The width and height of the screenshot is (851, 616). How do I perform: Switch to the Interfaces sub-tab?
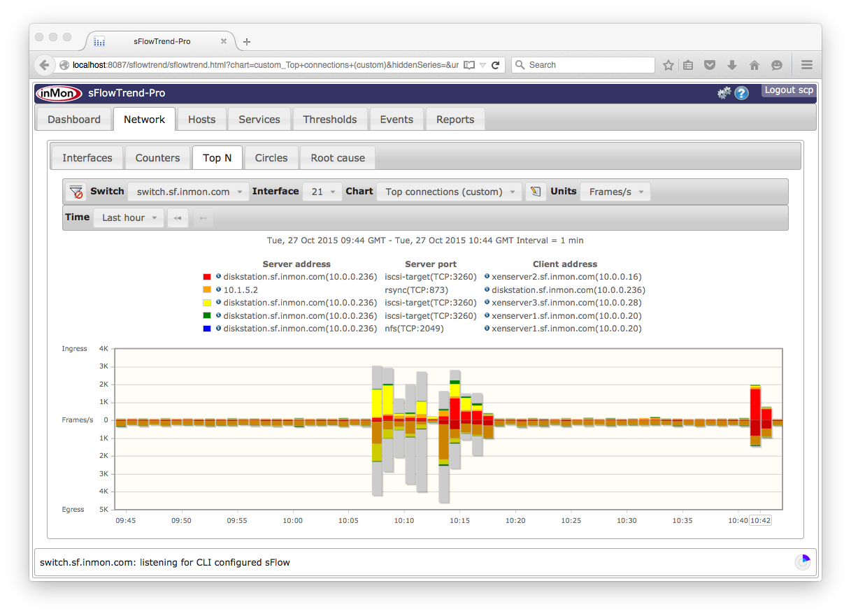(87, 158)
